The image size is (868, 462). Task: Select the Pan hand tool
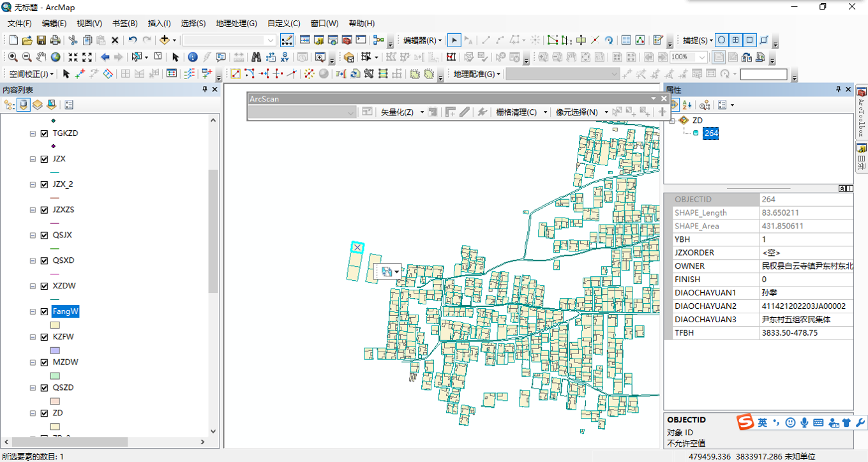(41, 57)
